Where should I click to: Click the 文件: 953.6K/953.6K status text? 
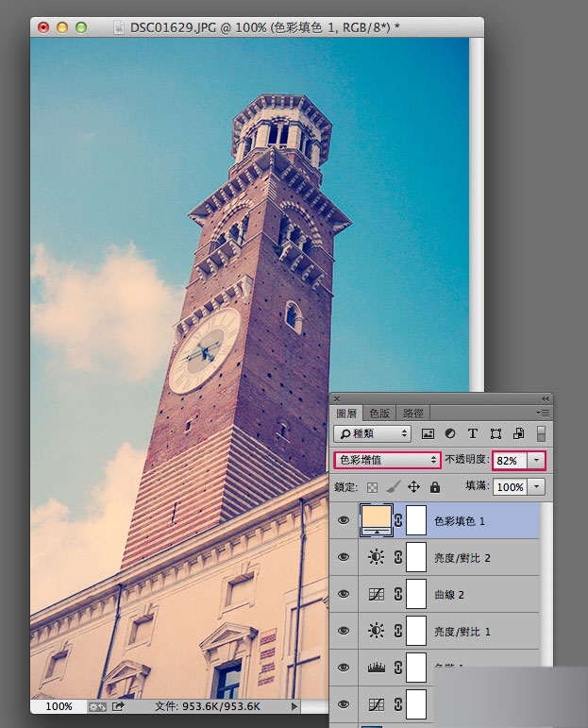click(207, 706)
